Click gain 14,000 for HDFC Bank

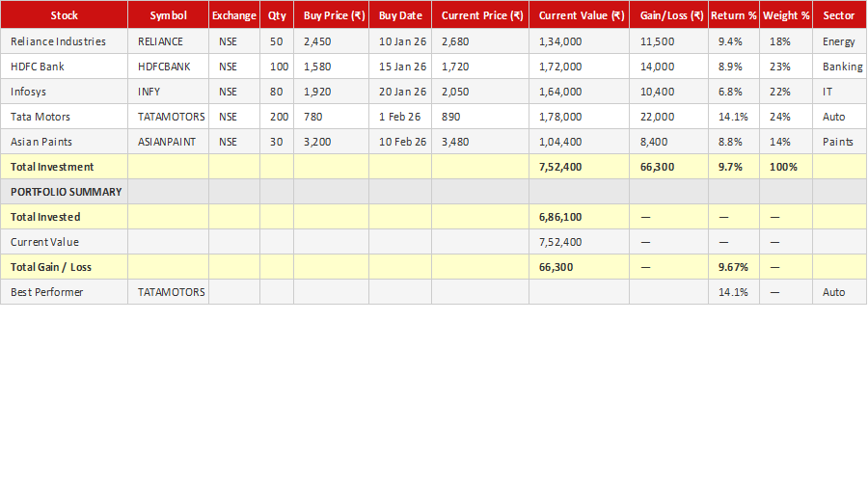coord(668,67)
